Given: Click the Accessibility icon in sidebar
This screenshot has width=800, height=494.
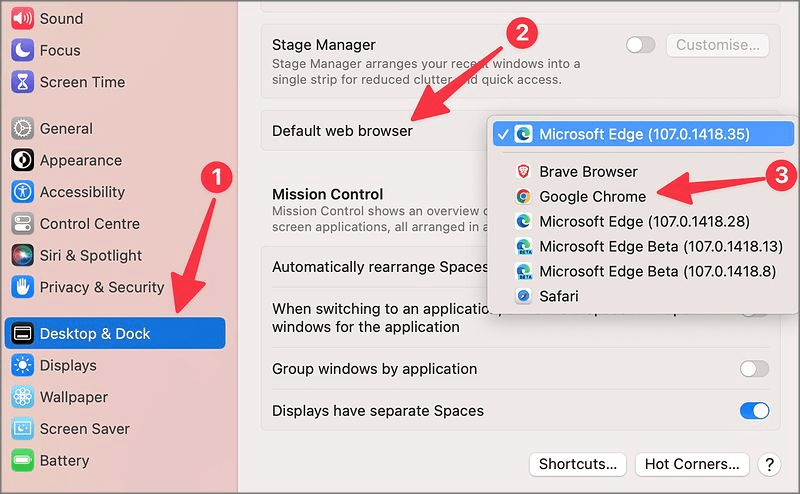Looking at the screenshot, I should coord(23,192).
